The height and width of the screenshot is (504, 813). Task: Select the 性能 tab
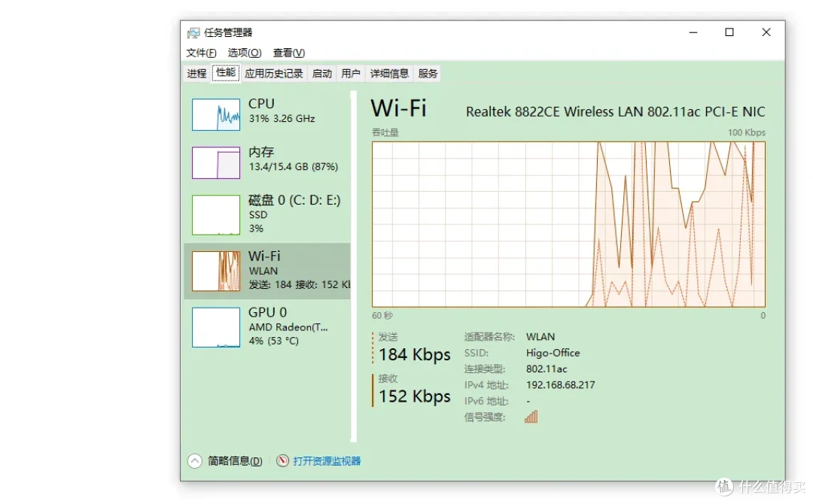coord(226,73)
